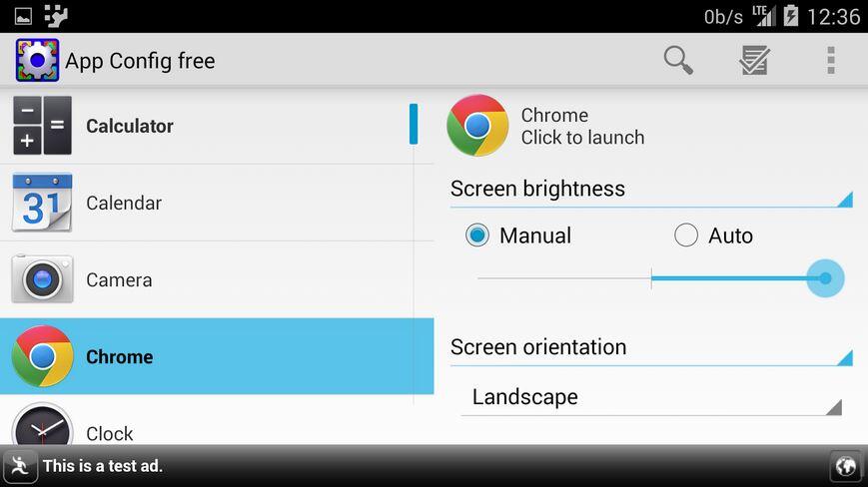Expand the Screen brightness section corner arrow
This screenshot has height=487, width=868.
coord(845,199)
